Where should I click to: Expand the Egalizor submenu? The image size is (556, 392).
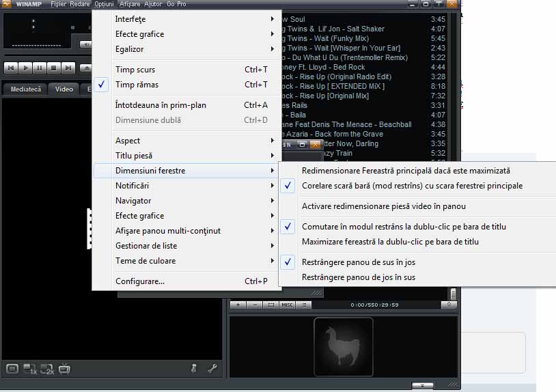point(187,49)
